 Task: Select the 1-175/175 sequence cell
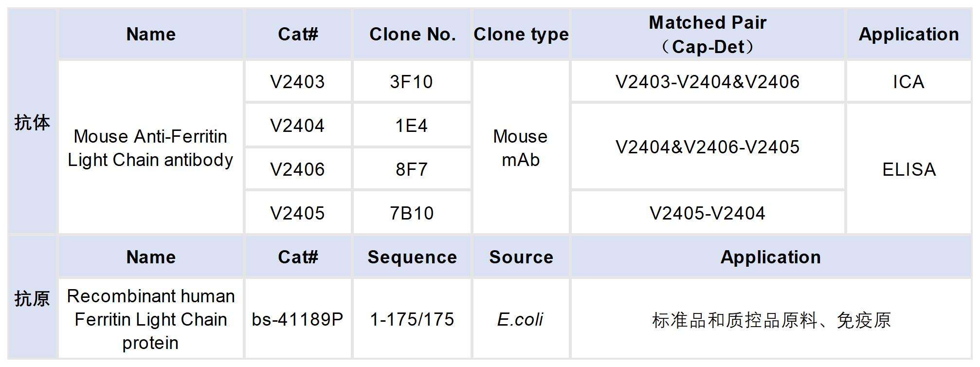click(x=412, y=319)
